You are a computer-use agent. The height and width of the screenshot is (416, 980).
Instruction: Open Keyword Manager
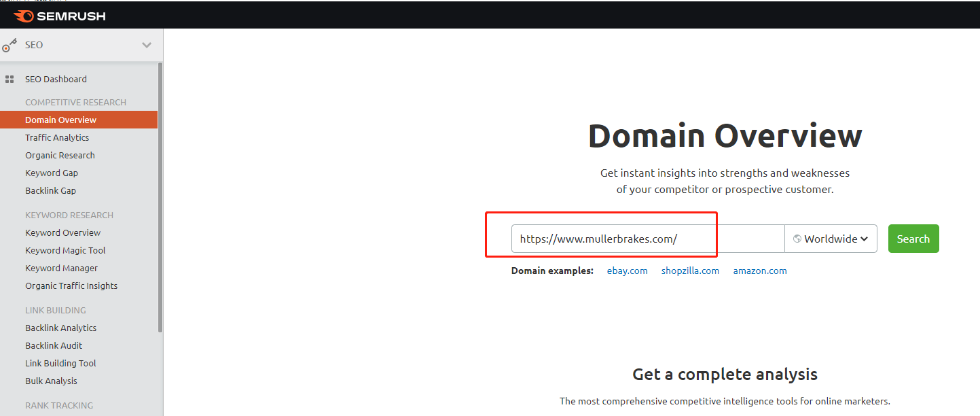click(61, 268)
